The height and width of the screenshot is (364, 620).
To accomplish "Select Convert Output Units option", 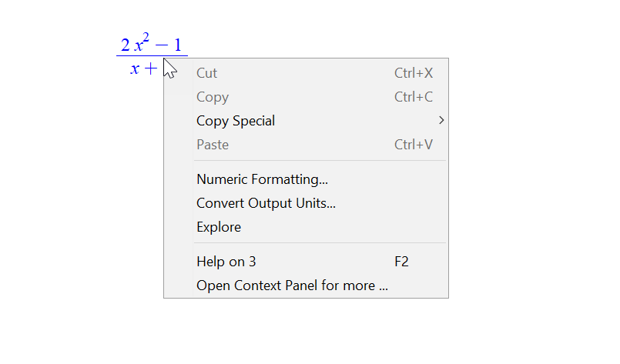I will point(306,203).
